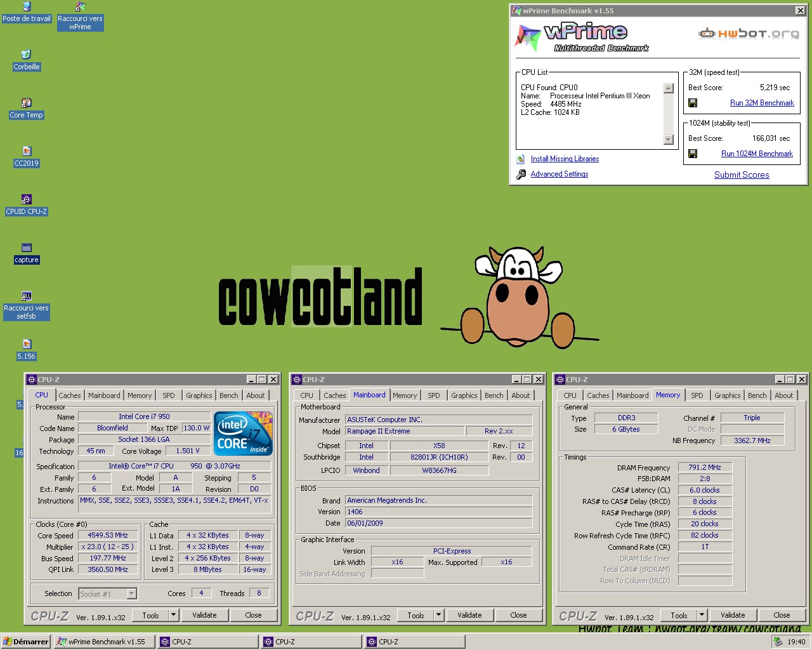812x650 pixels.
Task: Open Bench tab in left CPU-Z window
Action: coord(229,395)
